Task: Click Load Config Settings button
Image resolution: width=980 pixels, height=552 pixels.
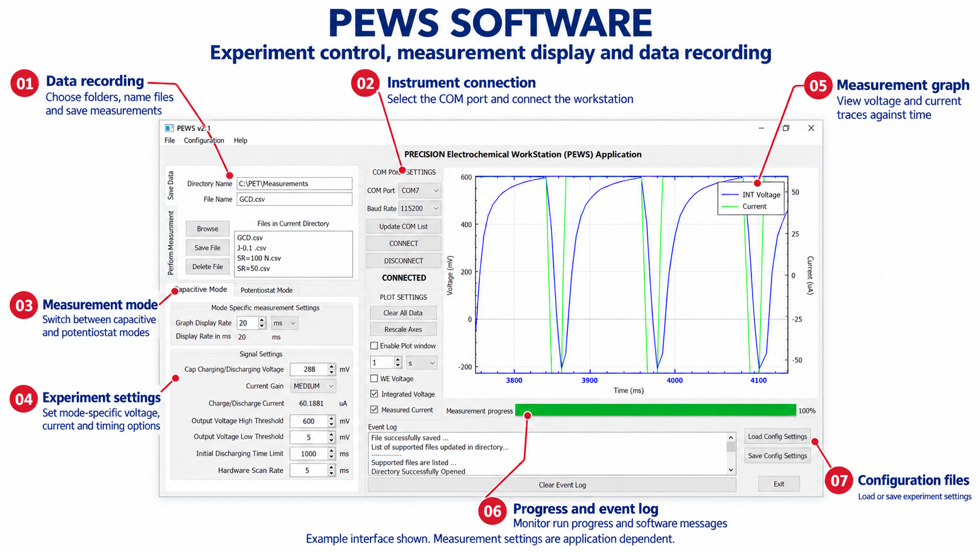Action: (778, 436)
